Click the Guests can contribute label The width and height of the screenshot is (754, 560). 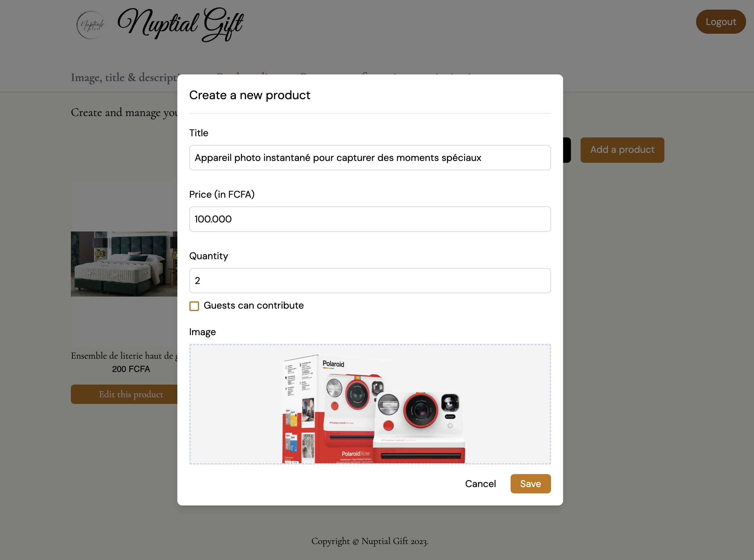[x=253, y=305]
